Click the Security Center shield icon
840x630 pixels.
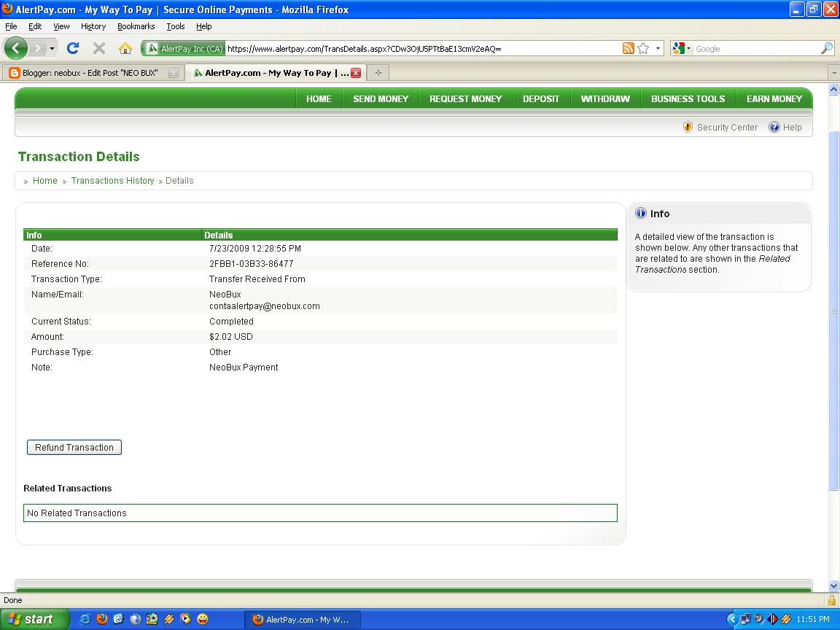688,127
